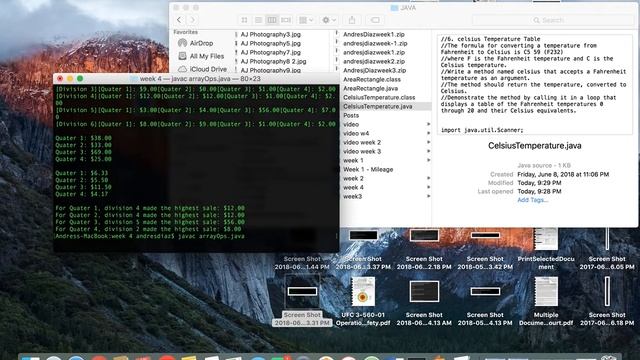Click the Add Tags... link
Viewport: 640px width, 360px height.
[532, 200]
